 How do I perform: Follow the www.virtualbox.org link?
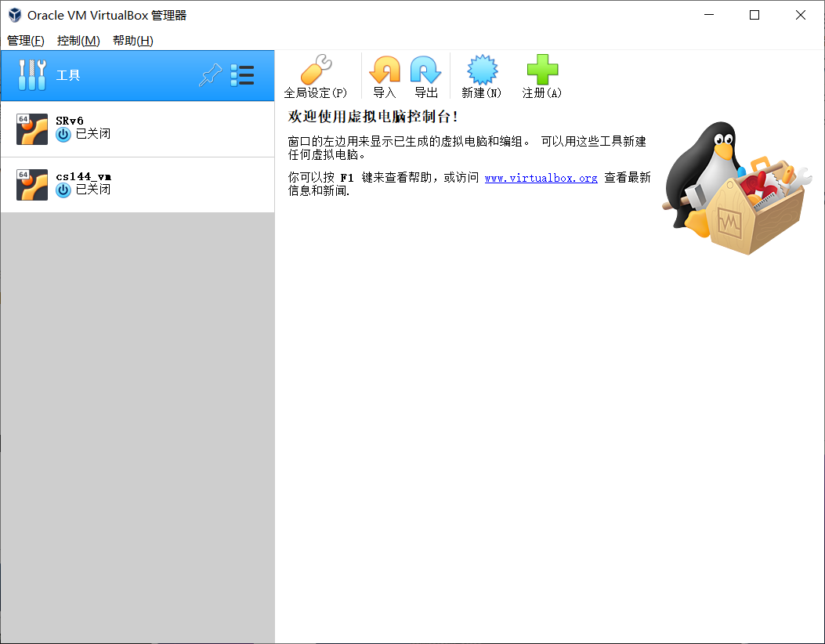541,178
